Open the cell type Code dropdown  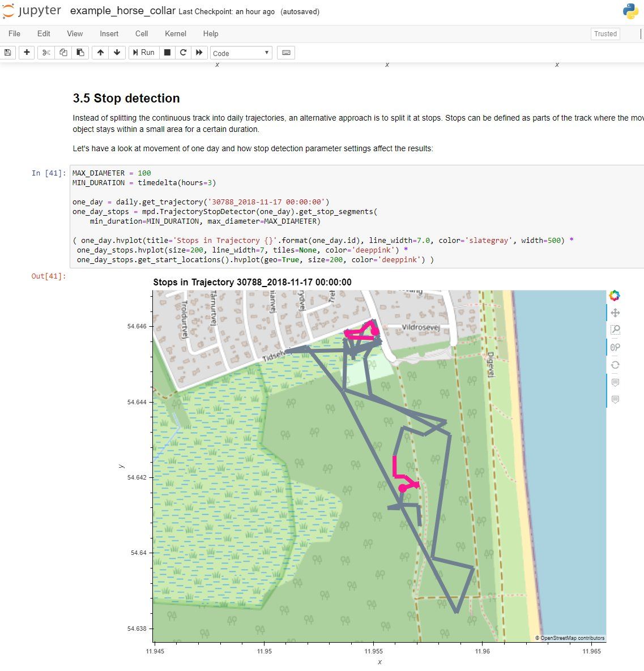241,53
